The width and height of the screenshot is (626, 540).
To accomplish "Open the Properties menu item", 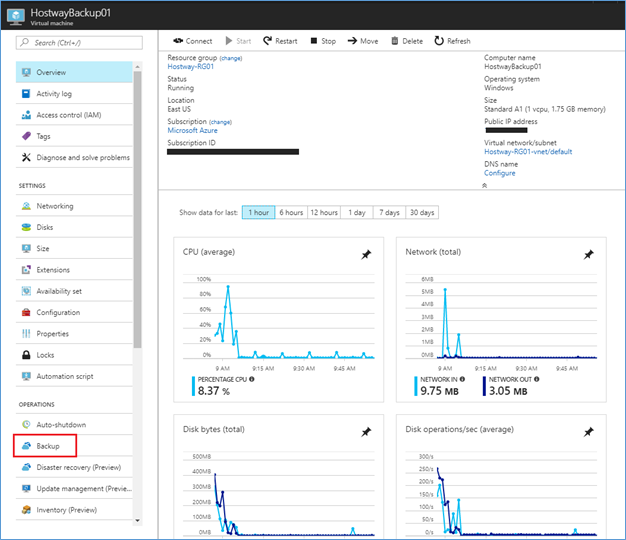I will [74, 334].
